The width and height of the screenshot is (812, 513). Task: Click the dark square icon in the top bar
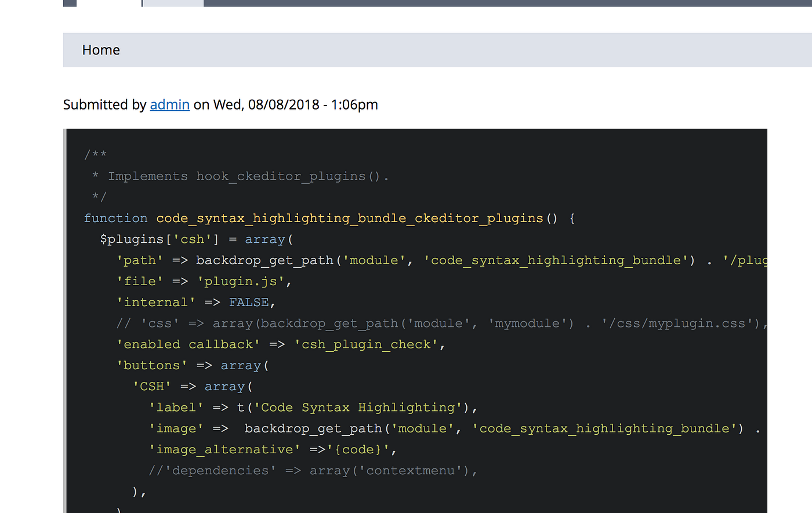pyautogui.click(x=68, y=3)
